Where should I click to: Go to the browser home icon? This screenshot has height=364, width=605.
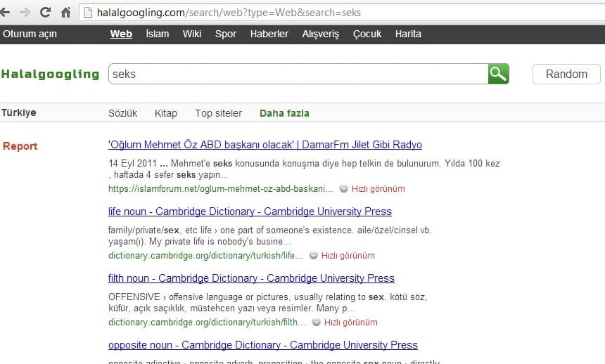(x=65, y=13)
